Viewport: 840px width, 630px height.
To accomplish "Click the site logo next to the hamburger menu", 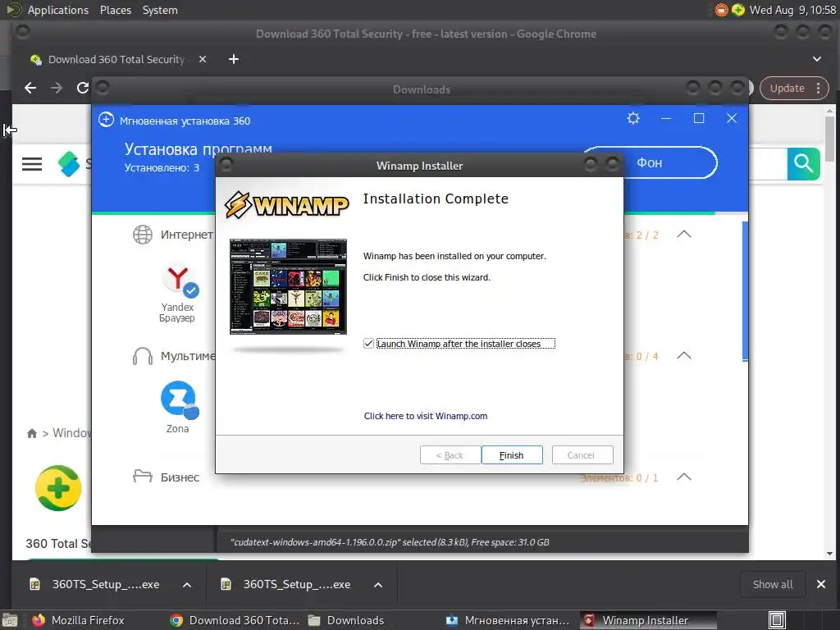I will tap(69, 164).
